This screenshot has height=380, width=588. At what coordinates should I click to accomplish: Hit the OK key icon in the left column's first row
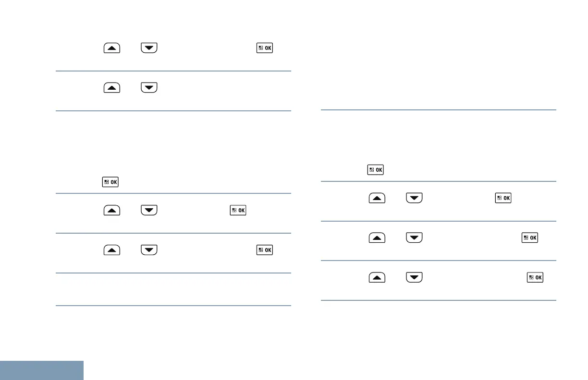pyautogui.click(x=265, y=48)
